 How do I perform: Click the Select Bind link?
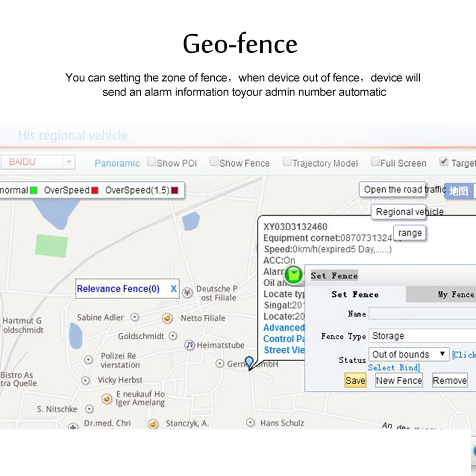[x=394, y=368]
